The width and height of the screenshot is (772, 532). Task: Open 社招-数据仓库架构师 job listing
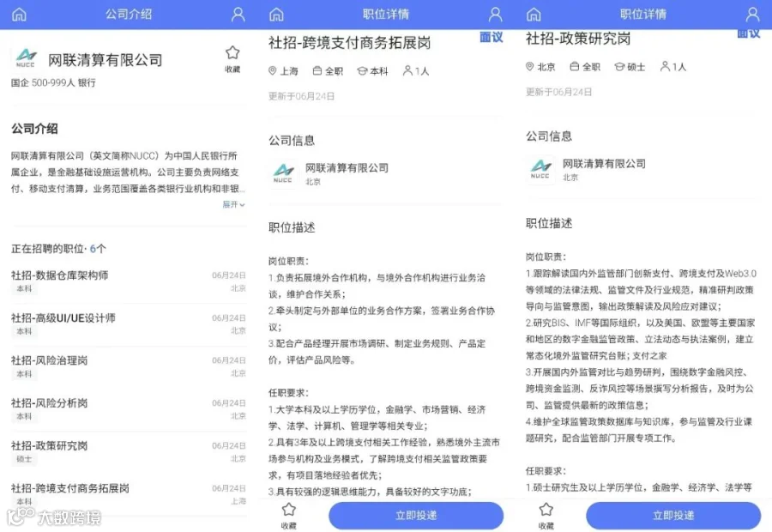click(x=129, y=281)
